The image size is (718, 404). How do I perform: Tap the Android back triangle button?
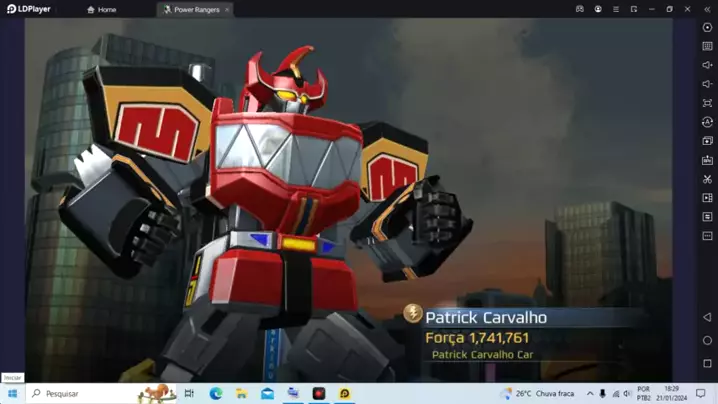707,317
